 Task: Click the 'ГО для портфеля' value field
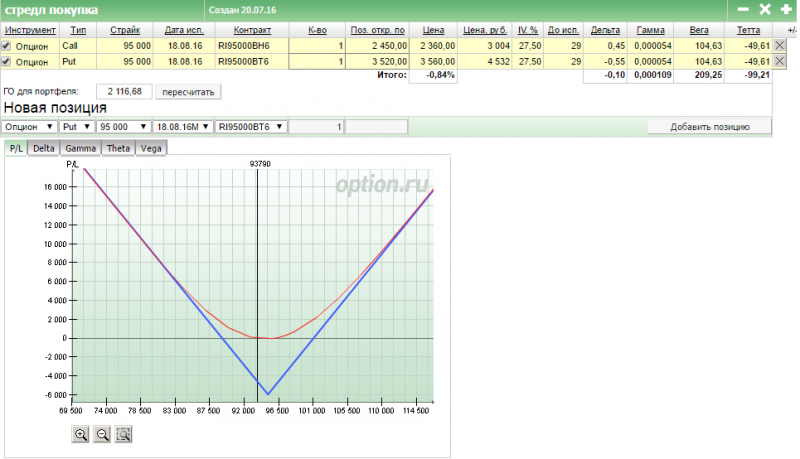point(125,91)
